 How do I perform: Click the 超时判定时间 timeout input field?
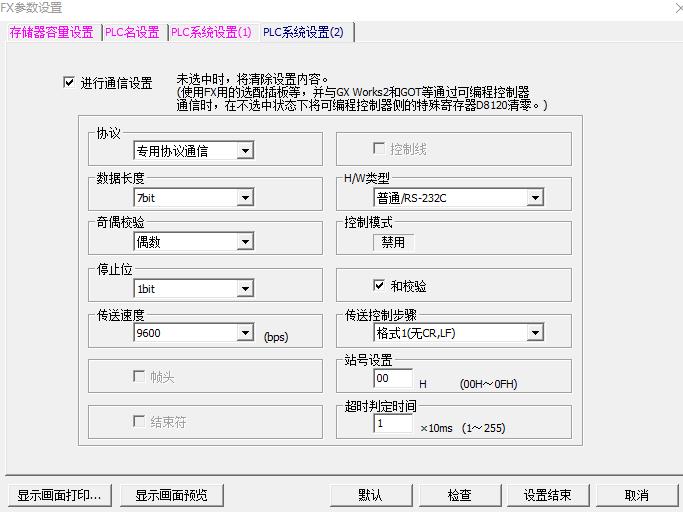coord(392,424)
